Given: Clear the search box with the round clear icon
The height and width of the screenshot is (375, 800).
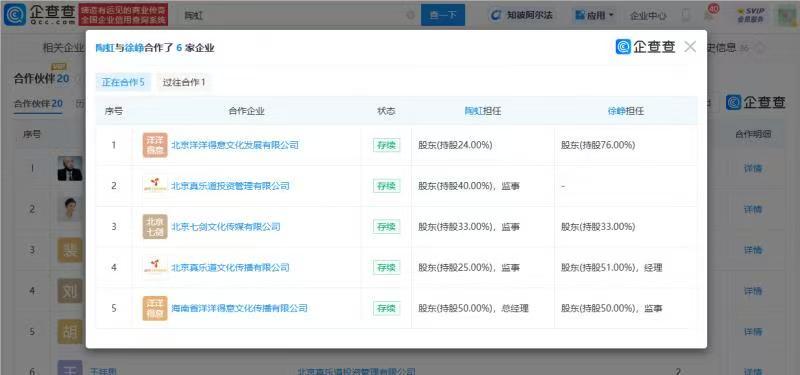Looking at the screenshot, I should click(410, 15).
